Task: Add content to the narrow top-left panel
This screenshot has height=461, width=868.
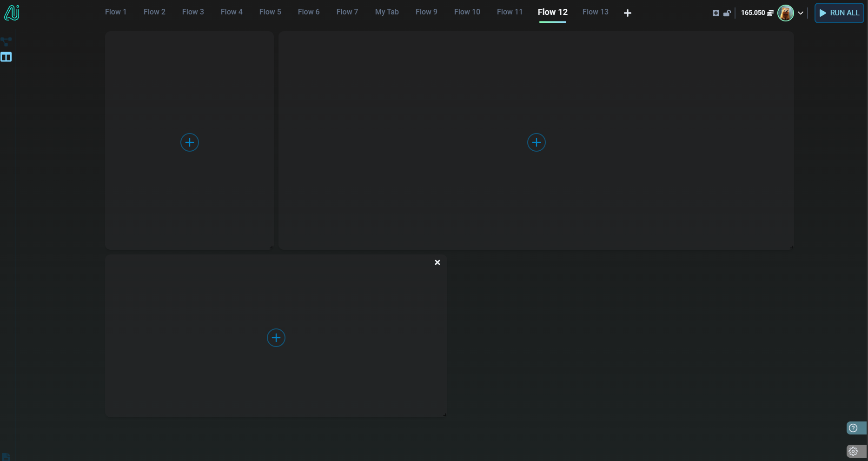Action: (190, 142)
